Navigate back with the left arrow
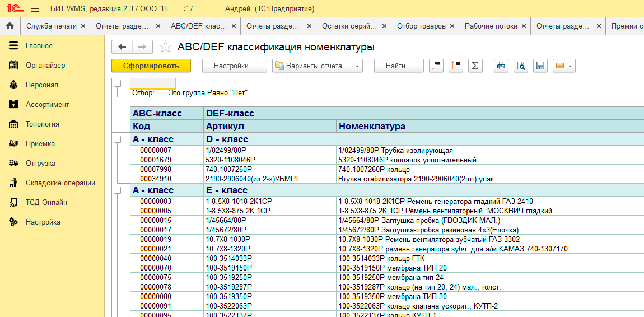 (122, 47)
